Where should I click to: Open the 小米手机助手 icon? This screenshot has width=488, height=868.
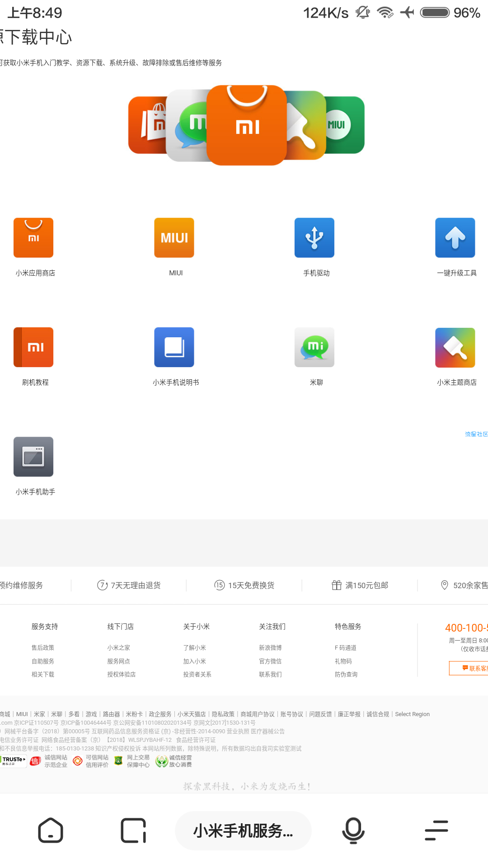[x=33, y=457]
